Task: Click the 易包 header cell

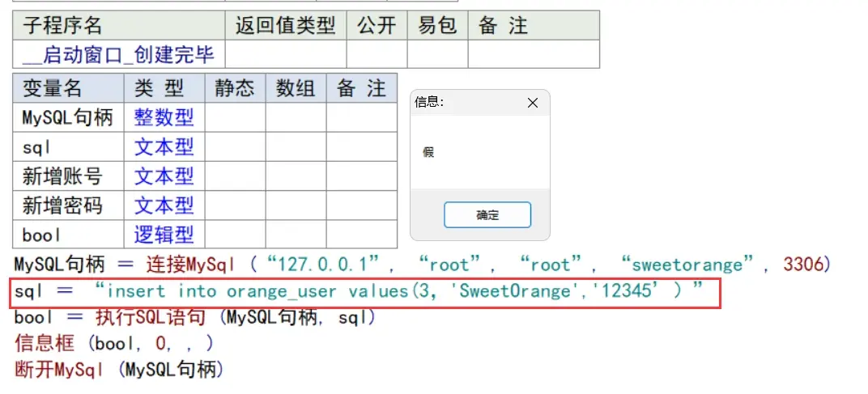Action: click(437, 25)
